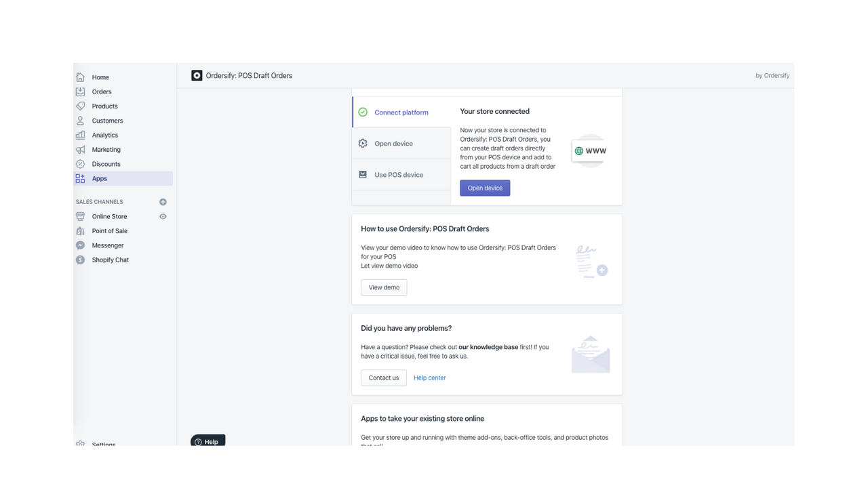This screenshot has height=488, width=868.
Task: Click the SALES CHANNELS heading
Action: click(x=100, y=202)
